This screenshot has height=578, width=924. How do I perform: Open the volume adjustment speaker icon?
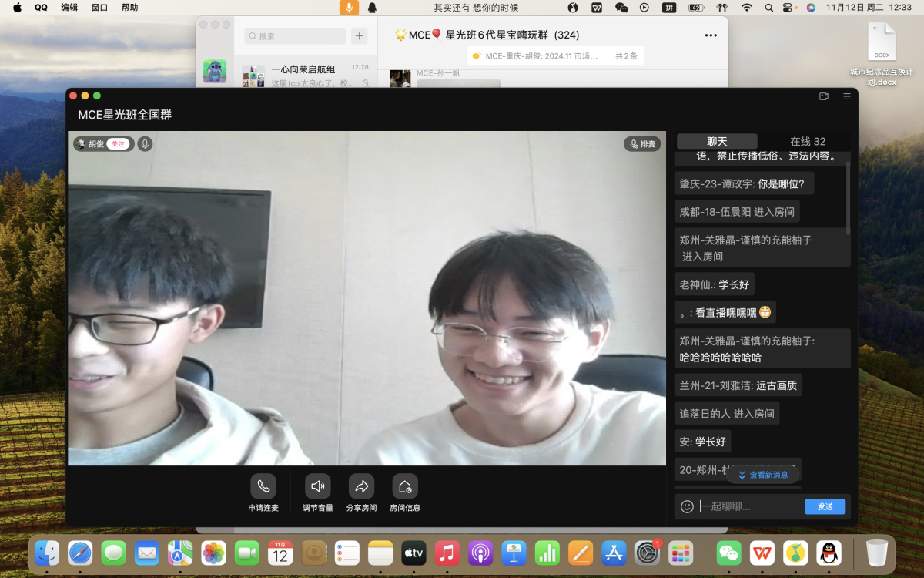(x=317, y=486)
